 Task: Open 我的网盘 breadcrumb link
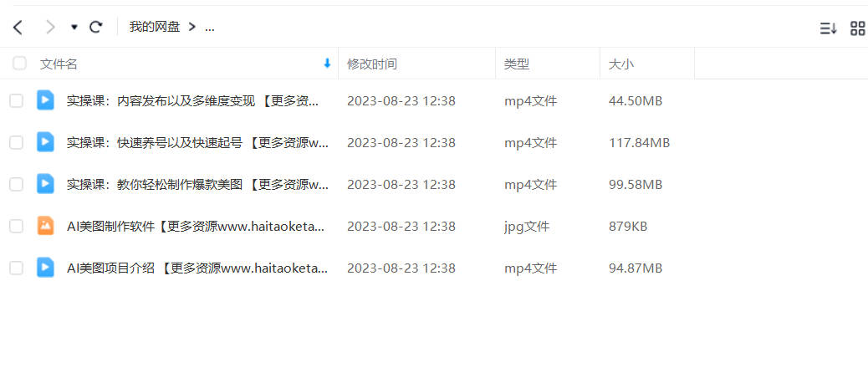tap(155, 27)
